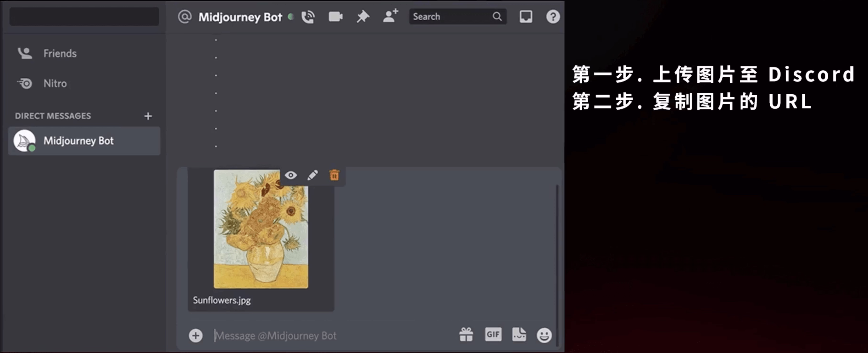868x353 pixels.
Task: Open the Nitro page
Action: pos(55,83)
